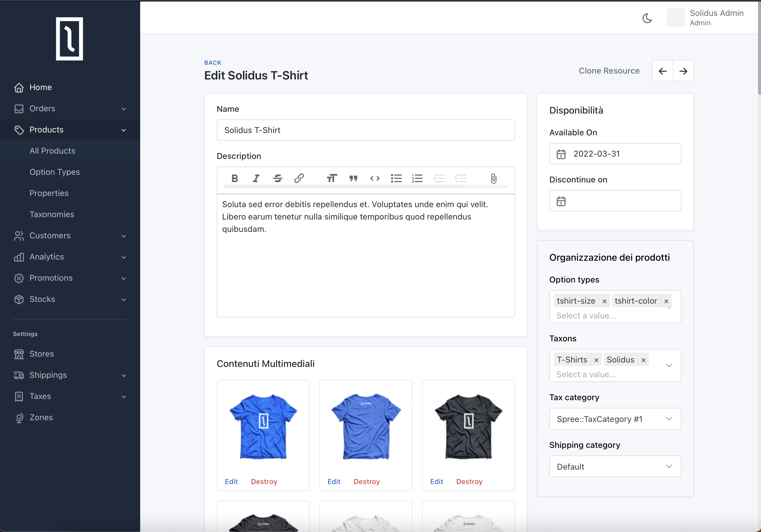Image resolution: width=761 pixels, height=532 pixels.
Task: Click Clone Resource button
Action: coord(609,71)
